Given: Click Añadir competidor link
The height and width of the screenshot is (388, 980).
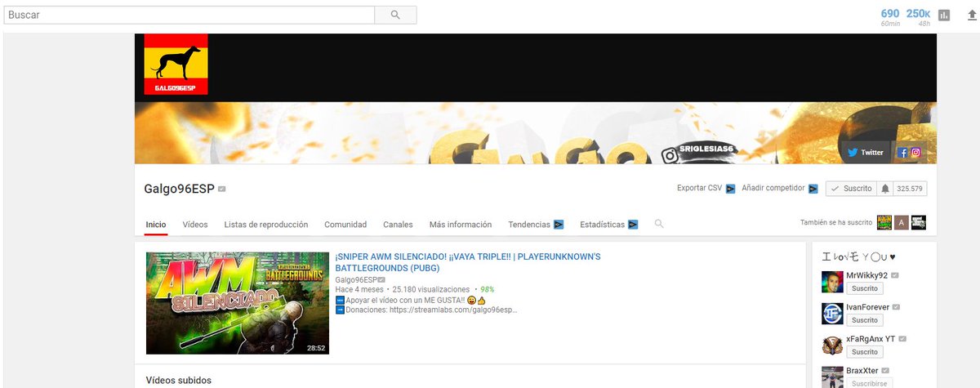Looking at the screenshot, I should [x=773, y=189].
